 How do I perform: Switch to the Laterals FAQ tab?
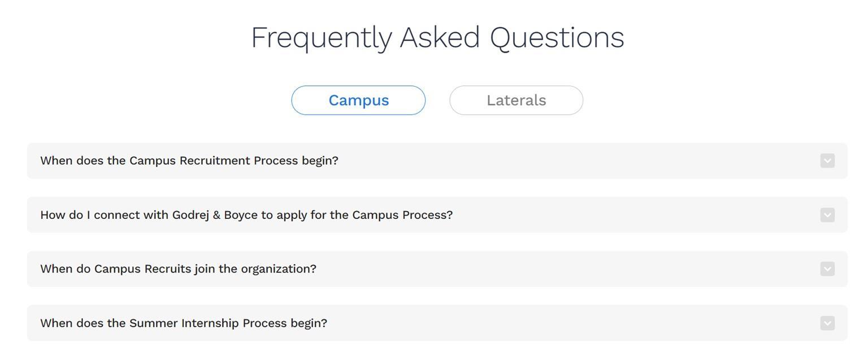click(x=516, y=100)
